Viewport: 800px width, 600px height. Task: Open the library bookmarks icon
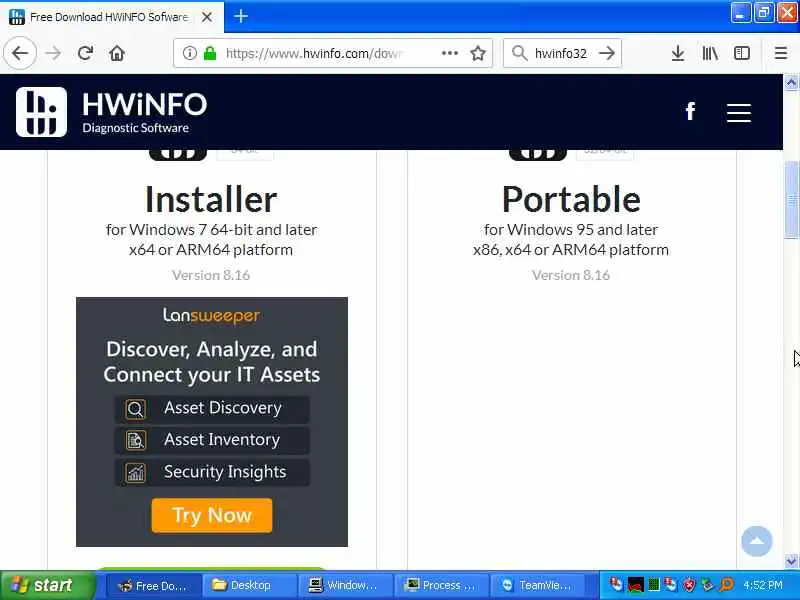coord(710,53)
